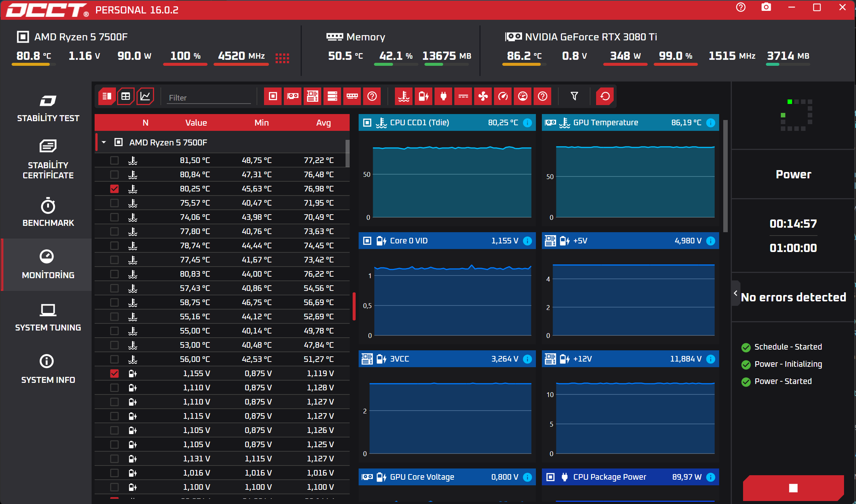Toggle the memory hardware filter icon
The height and width of the screenshot is (504, 856).
click(352, 96)
